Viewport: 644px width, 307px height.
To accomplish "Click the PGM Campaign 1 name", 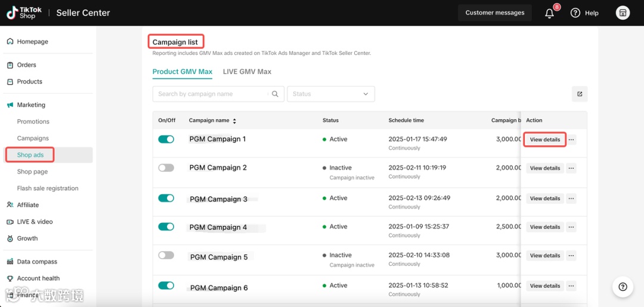I will 218,139.
